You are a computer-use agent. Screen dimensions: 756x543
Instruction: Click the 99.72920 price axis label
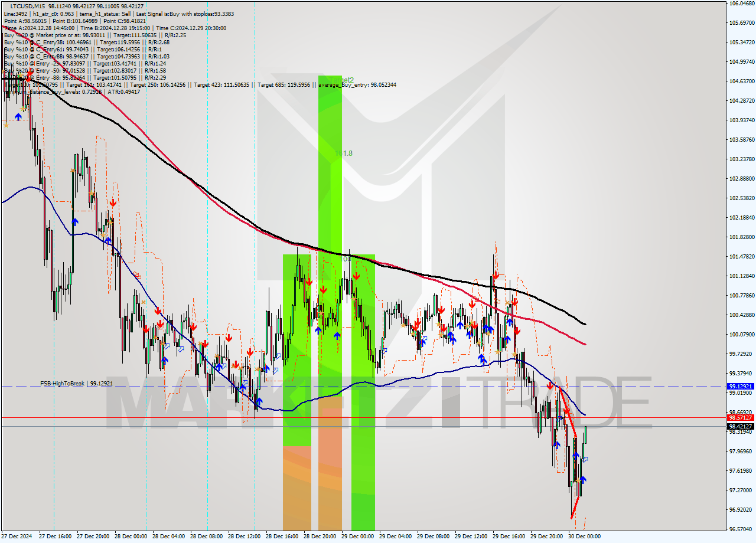tap(740, 354)
